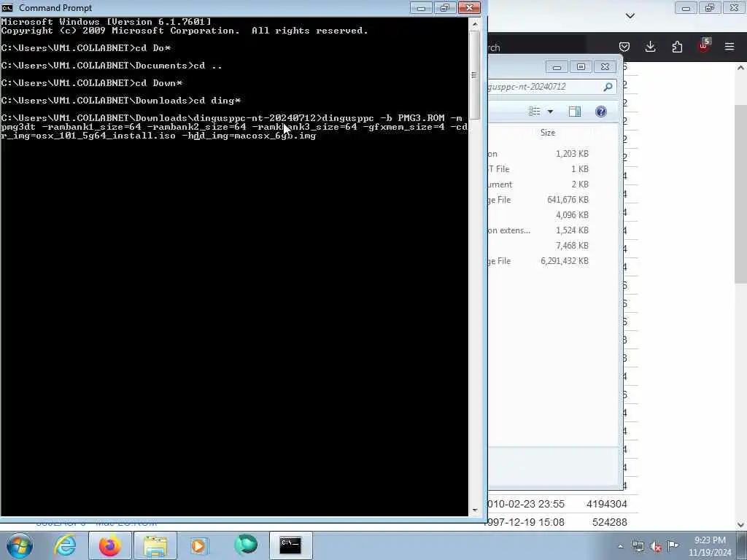Viewport: 747px width, 560px height.
Task: Click the green round app taskbar icon
Action: tap(246, 545)
